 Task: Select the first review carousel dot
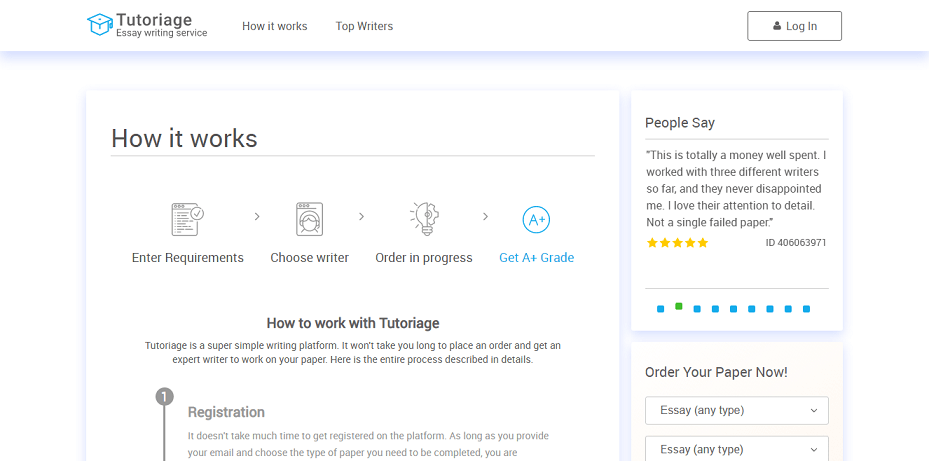pos(661,309)
